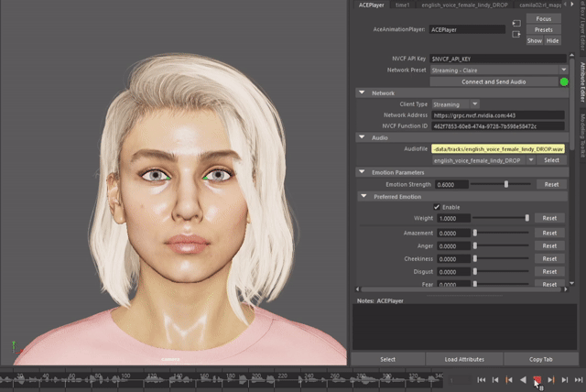Click the bottom Select button

coord(387,359)
